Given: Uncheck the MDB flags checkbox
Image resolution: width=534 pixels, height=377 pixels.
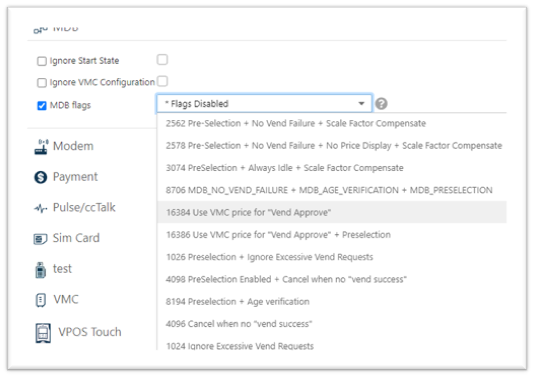Looking at the screenshot, I should click(42, 106).
